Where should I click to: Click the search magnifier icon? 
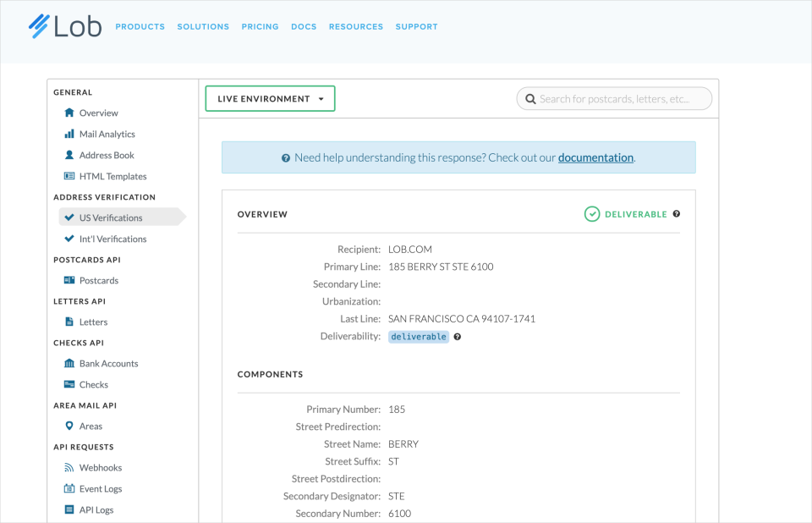point(531,99)
